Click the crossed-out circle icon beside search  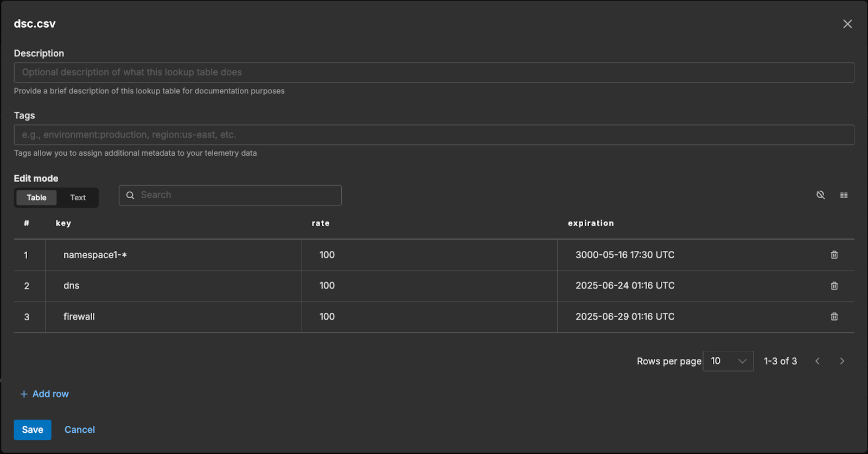point(820,195)
